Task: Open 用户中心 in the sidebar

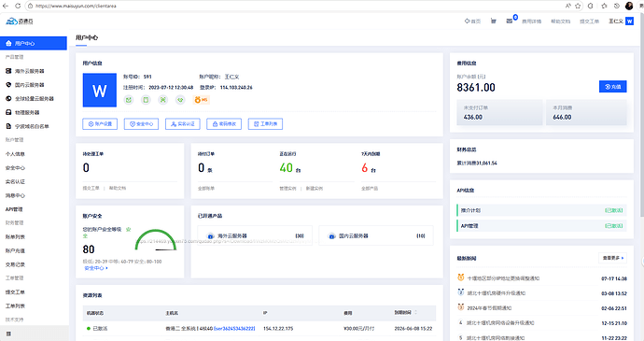Action: pyautogui.click(x=34, y=43)
